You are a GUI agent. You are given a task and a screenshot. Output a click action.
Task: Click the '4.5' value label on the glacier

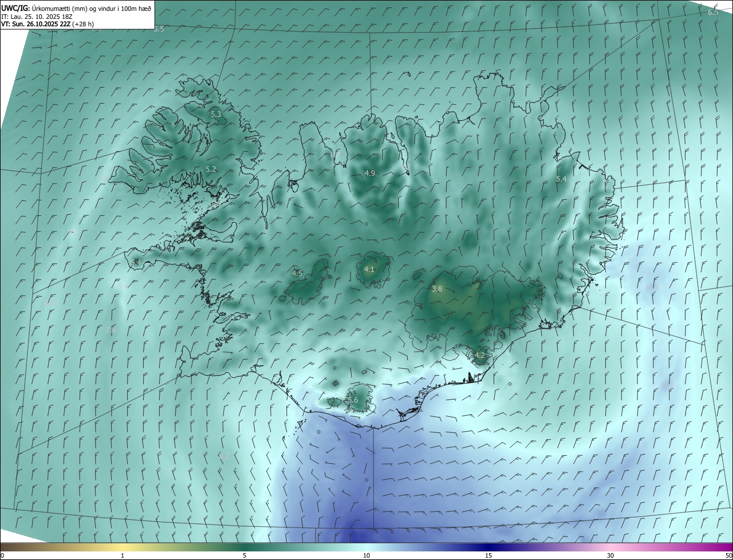pos(297,274)
